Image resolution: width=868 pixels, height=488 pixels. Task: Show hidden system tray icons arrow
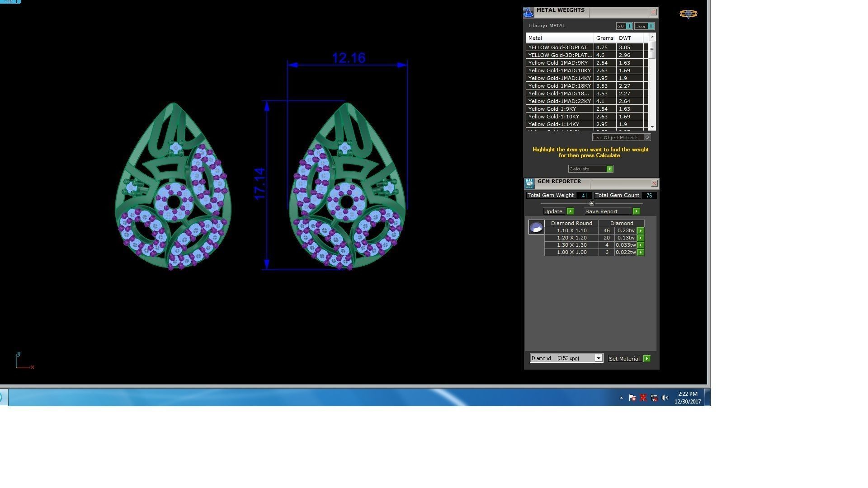click(x=621, y=398)
